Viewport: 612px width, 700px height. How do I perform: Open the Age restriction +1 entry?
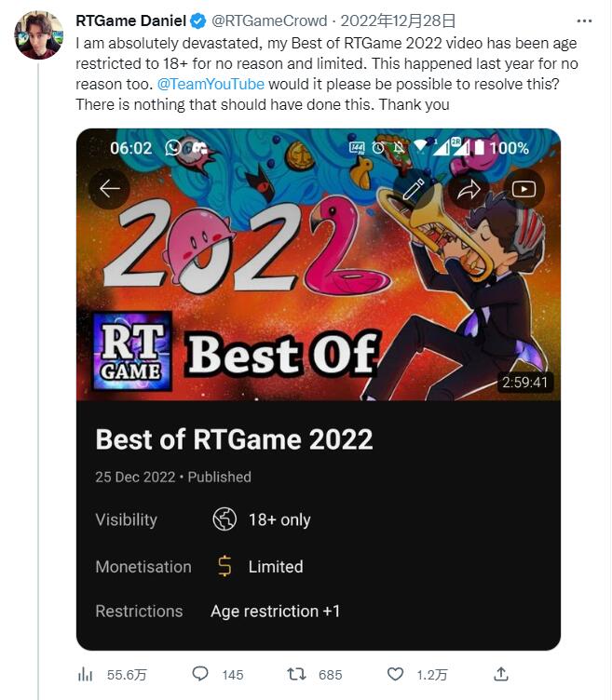pos(275,612)
